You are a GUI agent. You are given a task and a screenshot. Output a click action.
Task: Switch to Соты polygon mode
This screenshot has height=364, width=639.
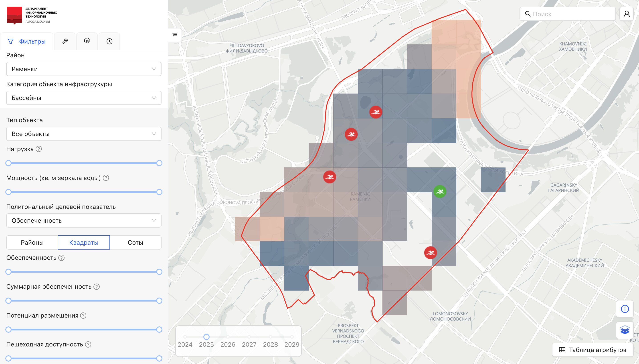coord(135,242)
